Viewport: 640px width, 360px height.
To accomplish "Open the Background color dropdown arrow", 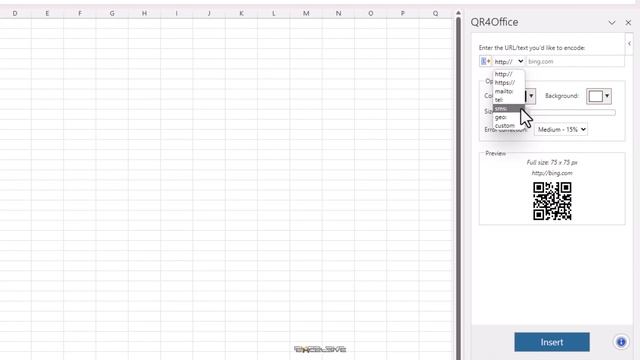I will click(607, 96).
